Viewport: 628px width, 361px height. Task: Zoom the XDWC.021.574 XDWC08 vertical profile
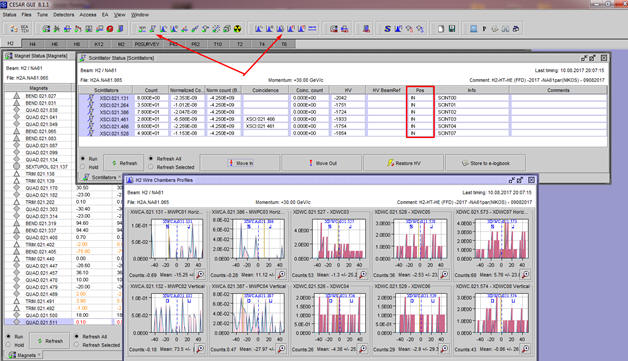(525, 349)
